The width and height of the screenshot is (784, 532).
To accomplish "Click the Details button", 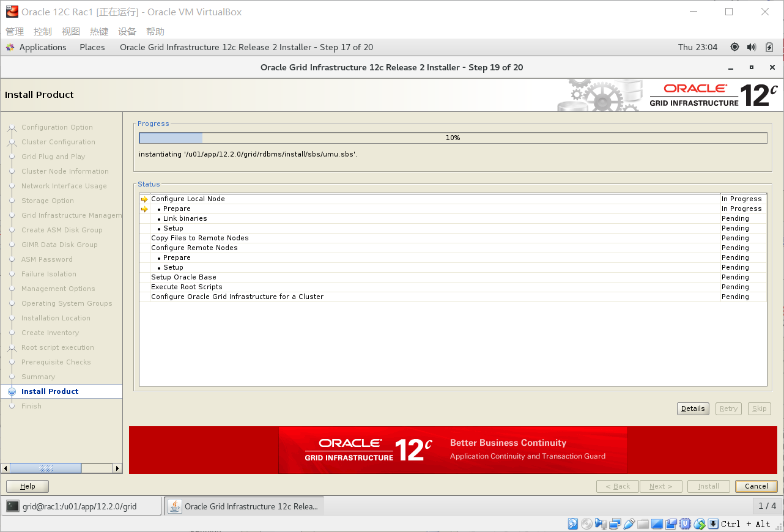I will point(693,408).
